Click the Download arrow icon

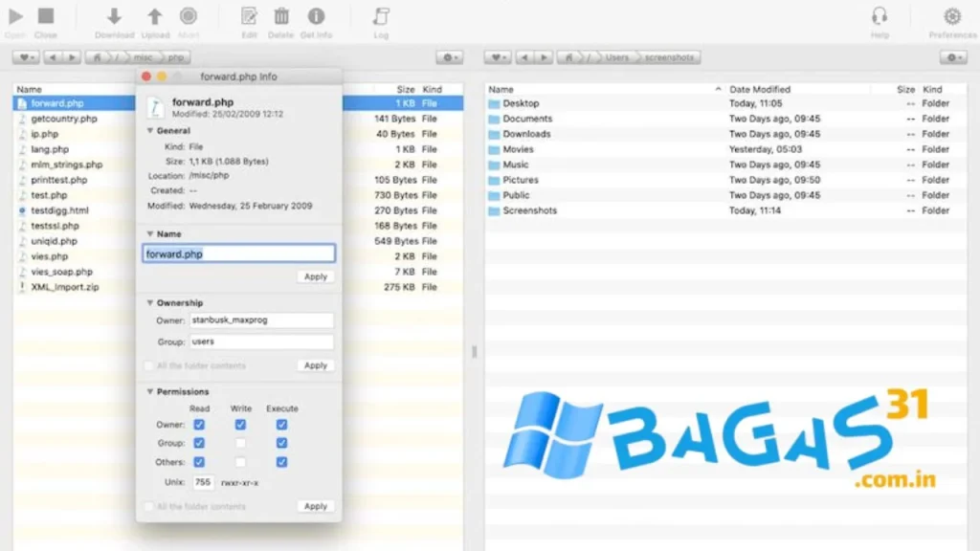[114, 17]
